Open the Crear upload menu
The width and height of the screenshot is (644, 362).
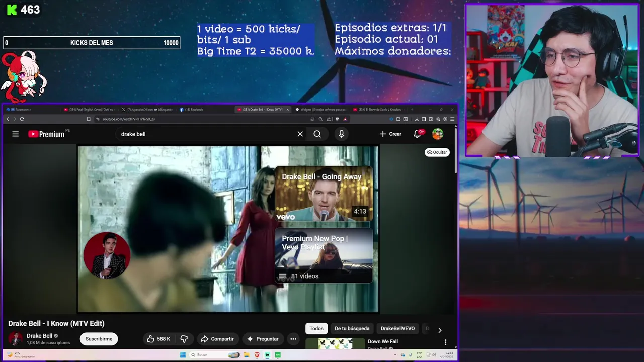[390, 134]
